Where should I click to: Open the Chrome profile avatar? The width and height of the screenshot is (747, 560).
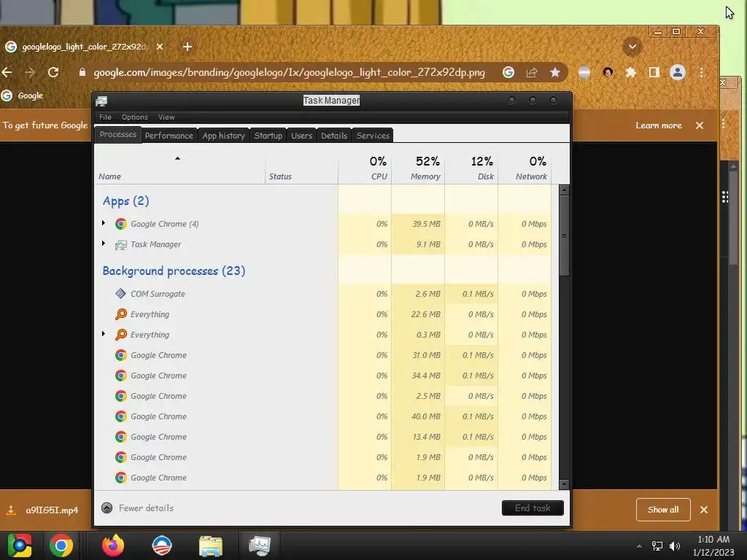coord(678,72)
